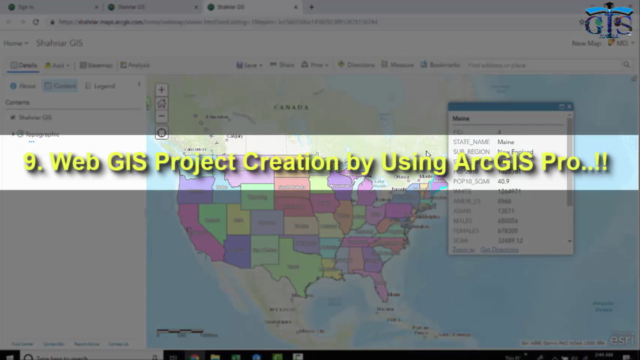Select the Measure tool
640x360 pixels.
click(x=398, y=65)
